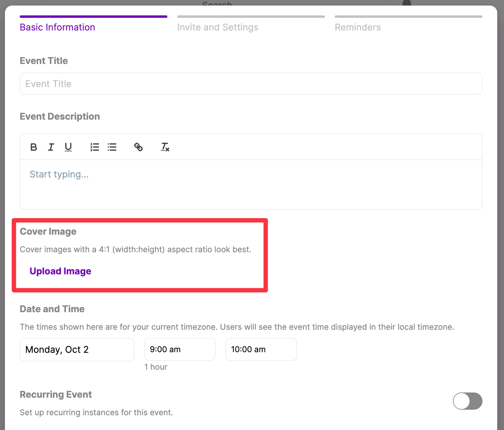Click the Upload Image link

coord(60,271)
